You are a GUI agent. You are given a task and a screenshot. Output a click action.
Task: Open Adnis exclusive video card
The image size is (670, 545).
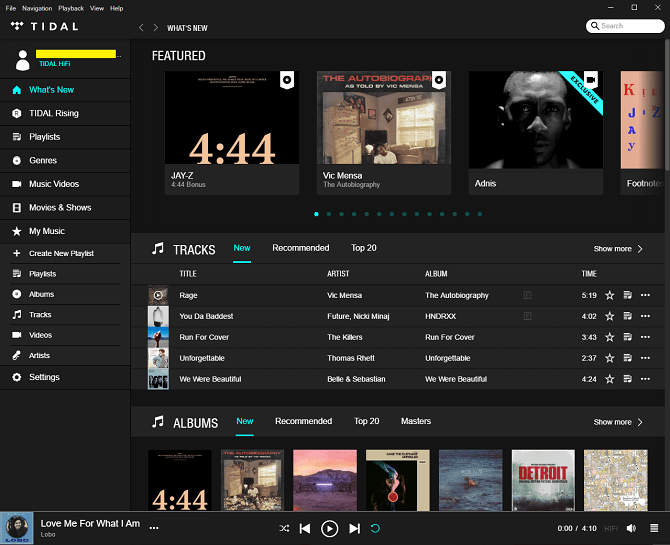pos(536,133)
